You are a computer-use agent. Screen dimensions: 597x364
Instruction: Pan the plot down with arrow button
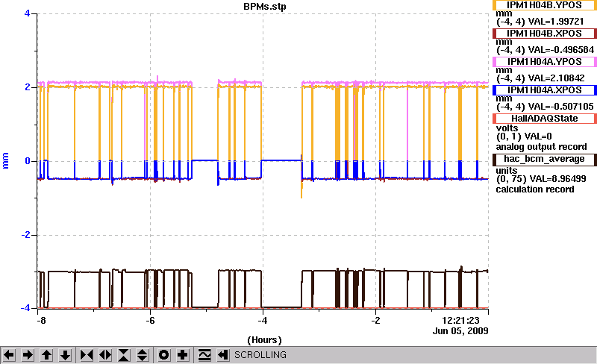[x=66, y=355]
